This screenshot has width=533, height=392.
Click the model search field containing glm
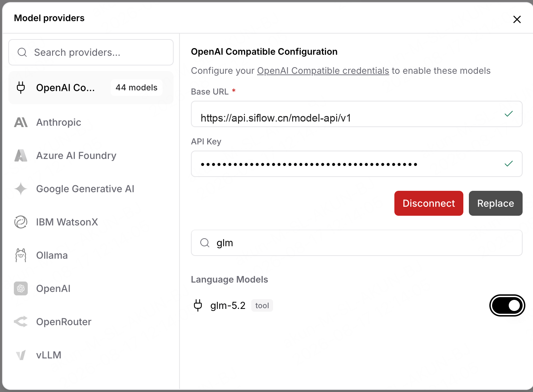coord(357,243)
